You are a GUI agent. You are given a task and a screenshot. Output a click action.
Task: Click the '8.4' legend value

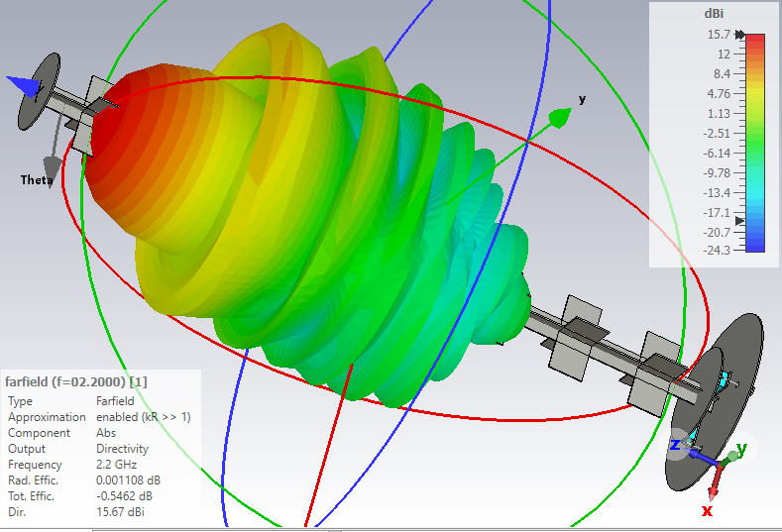point(722,73)
